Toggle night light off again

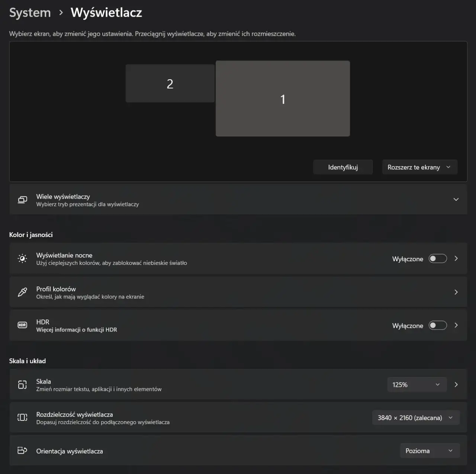[437, 259]
